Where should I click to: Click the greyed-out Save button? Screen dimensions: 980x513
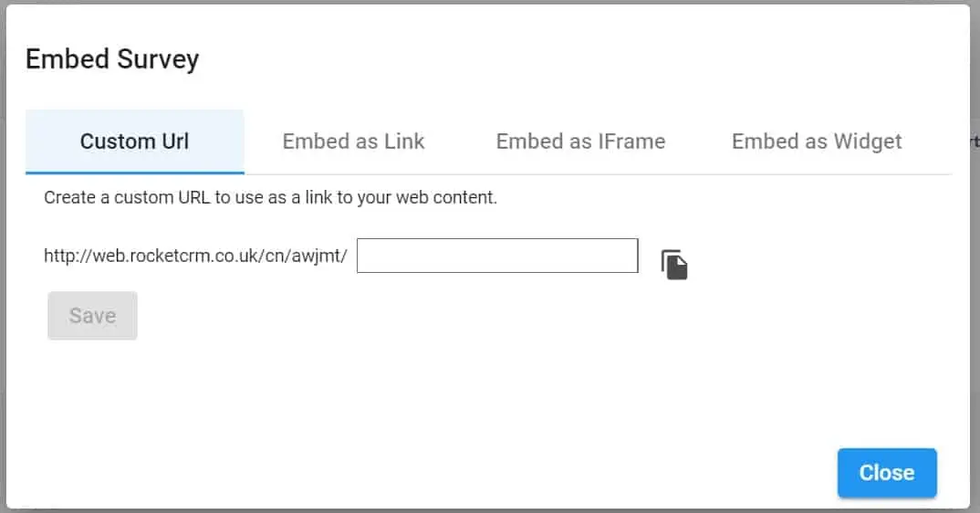tap(92, 315)
